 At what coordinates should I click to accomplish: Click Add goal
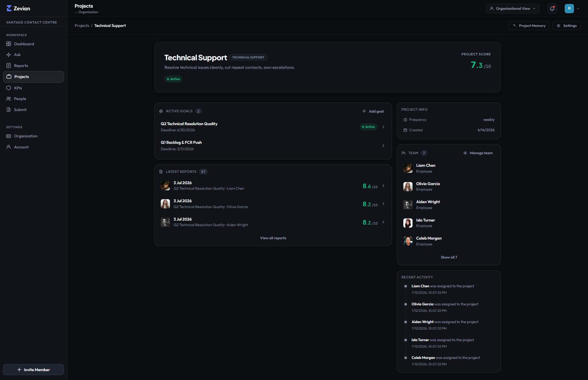coord(373,111)
